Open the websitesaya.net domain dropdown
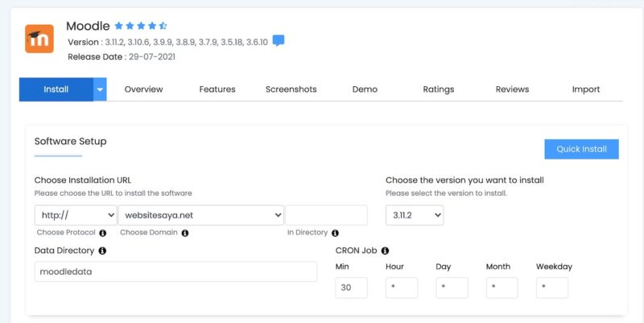644x323 pixels. [x=200, y=215]
